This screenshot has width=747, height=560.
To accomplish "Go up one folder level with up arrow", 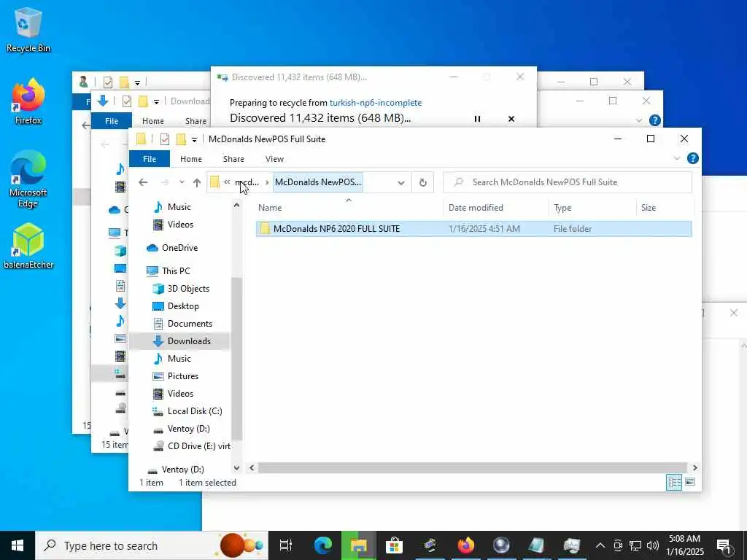I will pyautogui.click(x=197, y=182).
